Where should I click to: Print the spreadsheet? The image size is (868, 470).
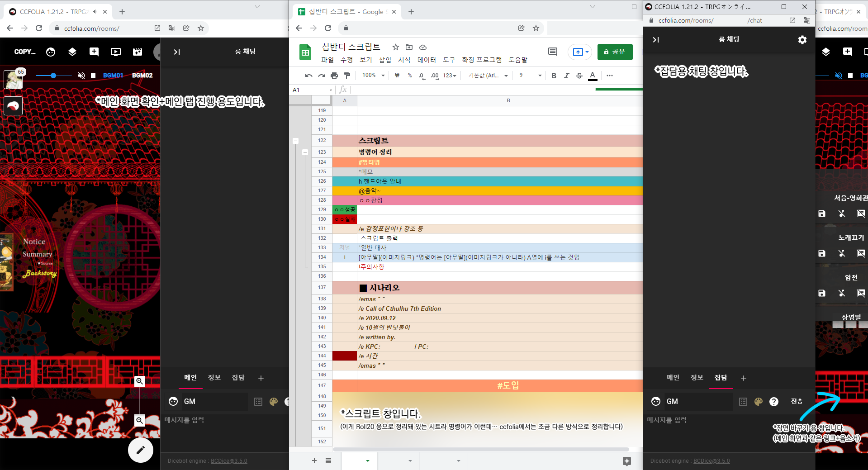[334, 76]
